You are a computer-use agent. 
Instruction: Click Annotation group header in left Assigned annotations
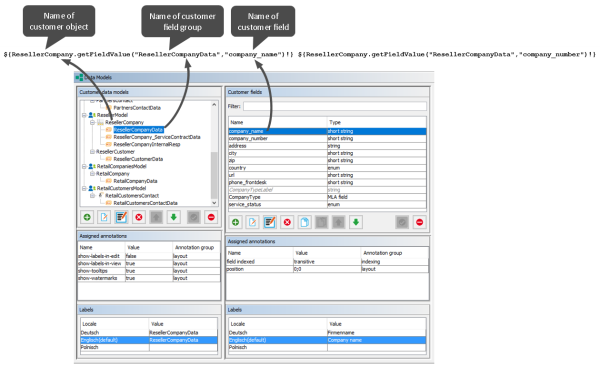[x=196, y=248]
